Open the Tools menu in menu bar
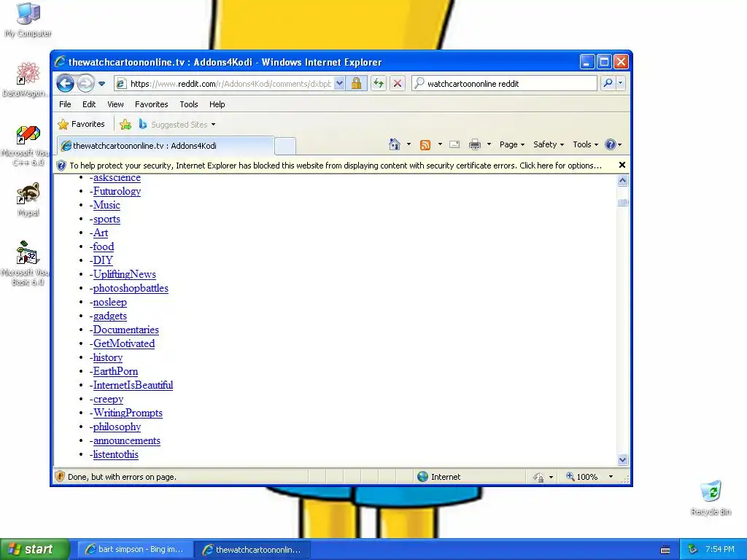 click(189, 104)
